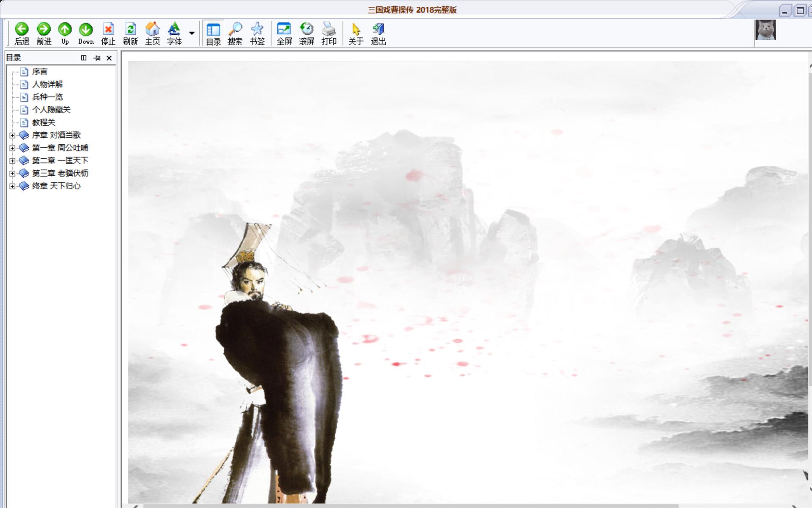Viewport: 812px width, 508px height.
Task: Expand the 终章 天下归心 node
Action: click(x=12, y=186)
